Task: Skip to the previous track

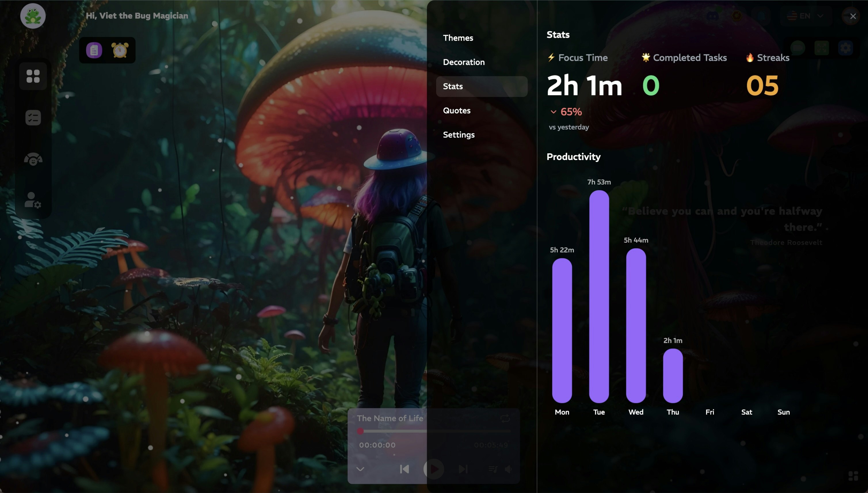Action: click(x=405, y=469)
